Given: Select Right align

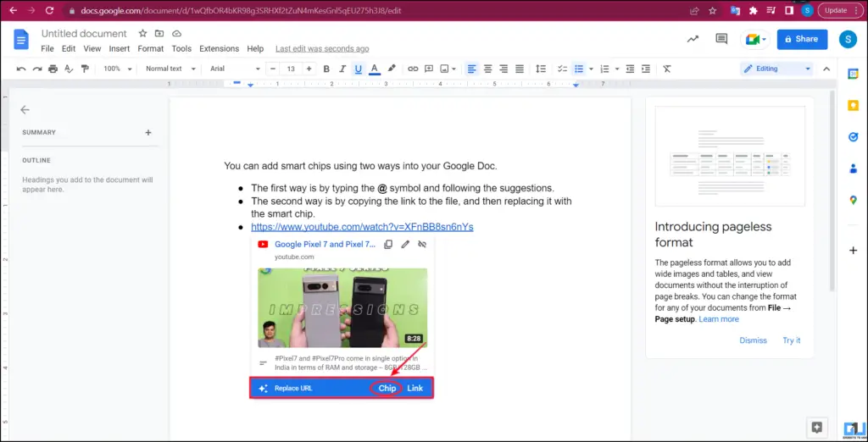Looking at the screenshot, I should pos(504,69).
